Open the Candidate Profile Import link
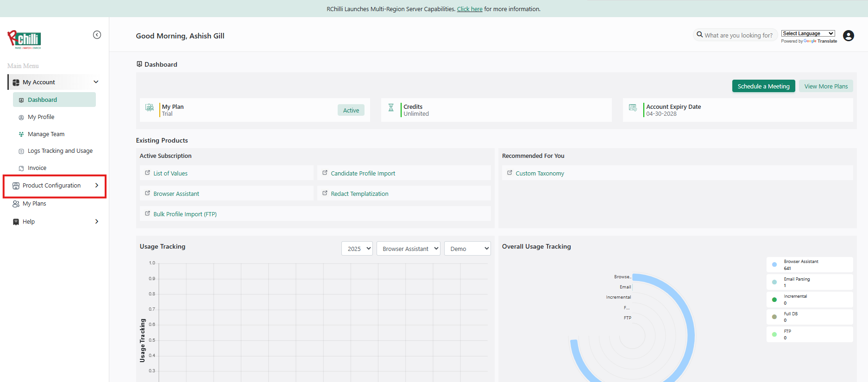This screenshot has width=868, height=382. 363,174
